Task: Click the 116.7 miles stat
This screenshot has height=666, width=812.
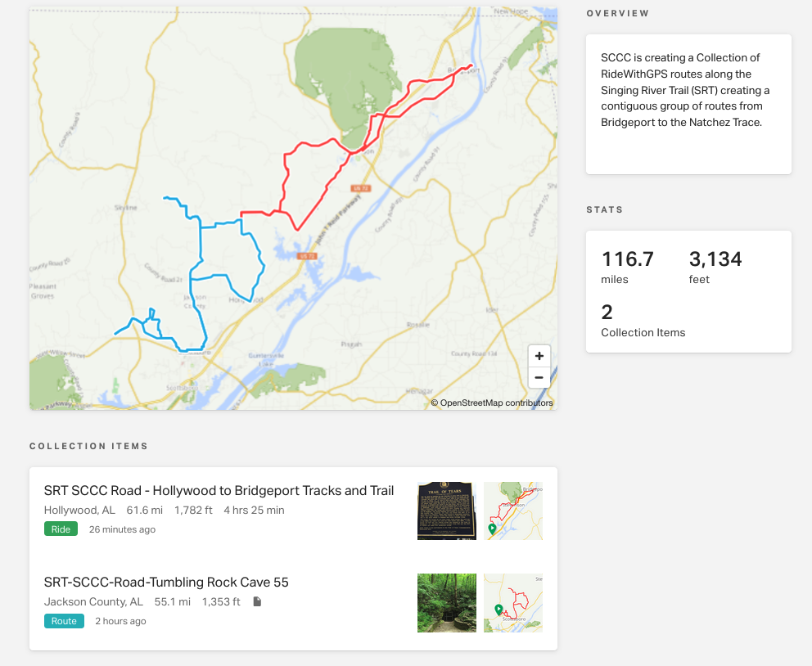Action: click(x=628, y=265)
